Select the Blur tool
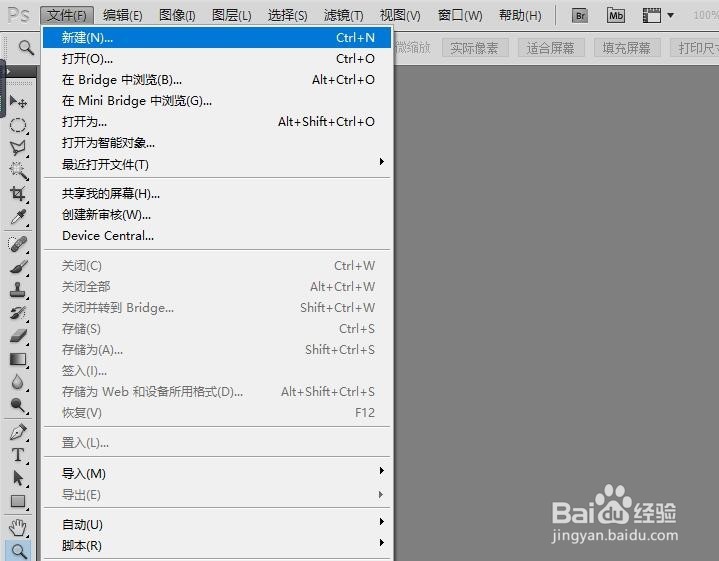 [x=18, y=382]
